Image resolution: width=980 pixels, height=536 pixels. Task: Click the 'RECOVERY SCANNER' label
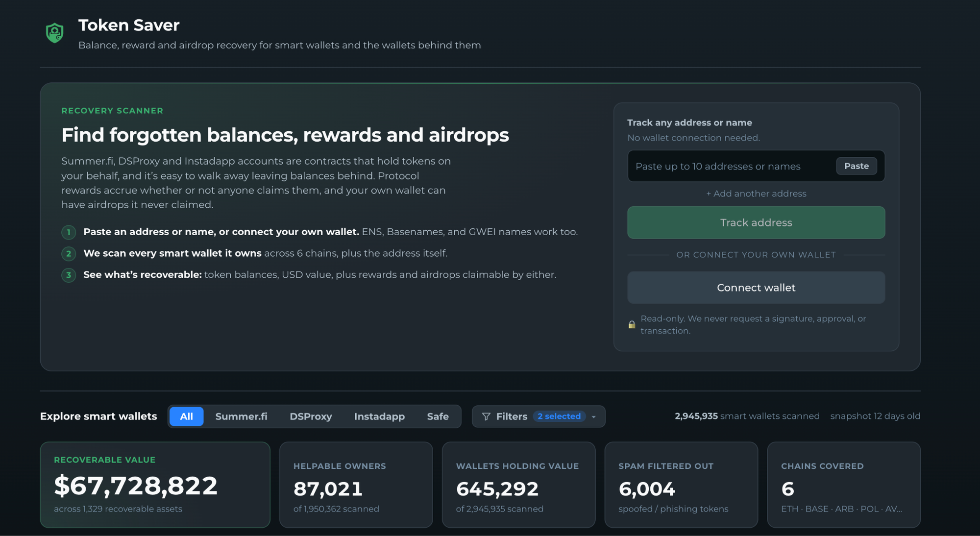coord(112,111)
